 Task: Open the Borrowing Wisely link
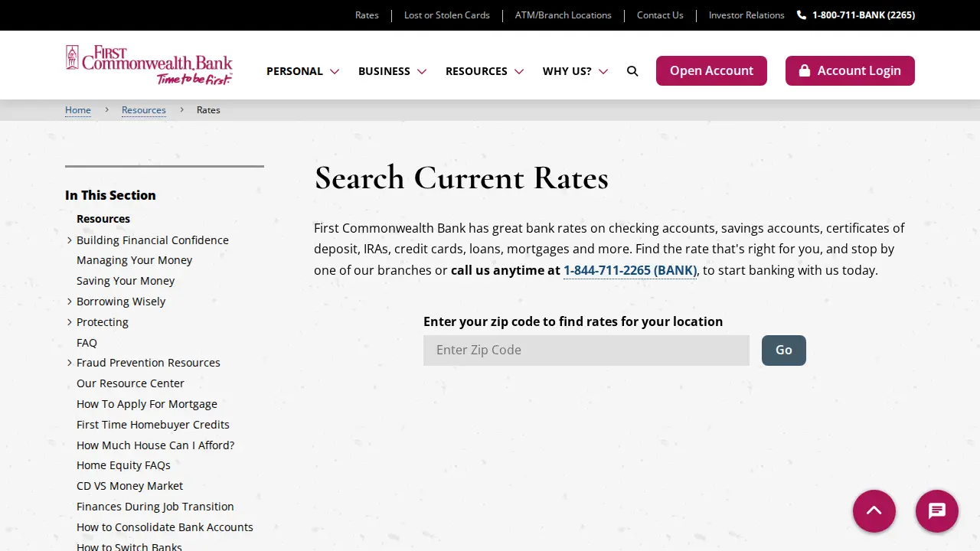pyautogui.click(x=121, y=302)
